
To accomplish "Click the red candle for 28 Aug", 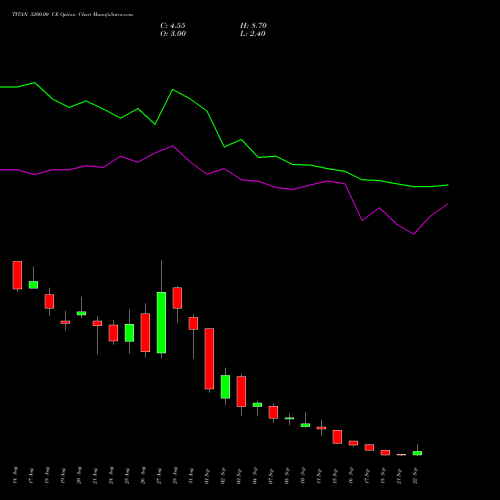I will (177, 298).
